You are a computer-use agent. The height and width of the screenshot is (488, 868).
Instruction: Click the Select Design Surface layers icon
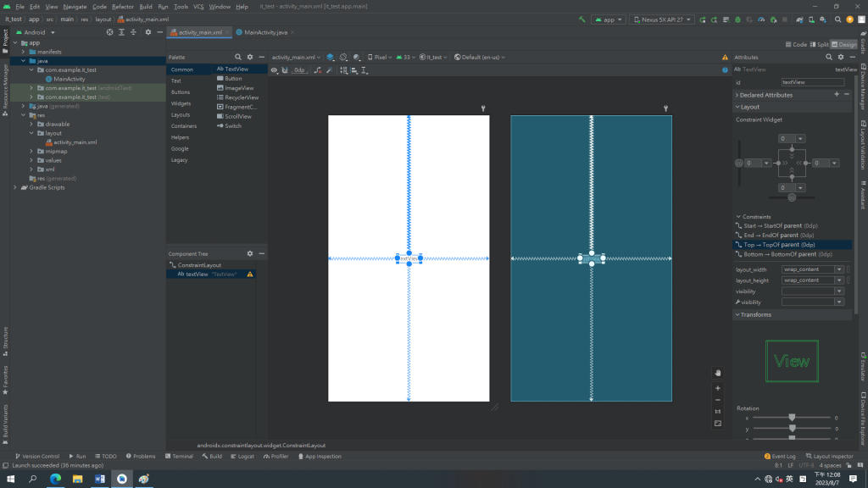pos(331,58)
